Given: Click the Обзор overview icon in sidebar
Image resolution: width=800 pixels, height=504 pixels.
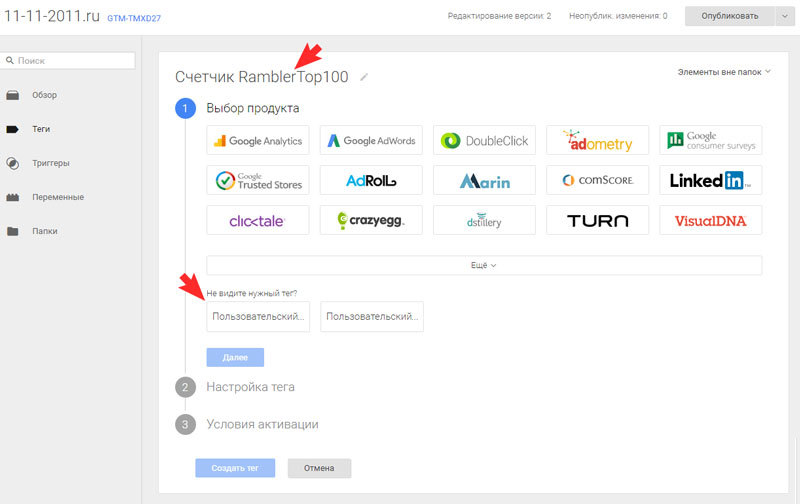Looking at the screenshot, I should pyautogui.click(x=13, y=95).
